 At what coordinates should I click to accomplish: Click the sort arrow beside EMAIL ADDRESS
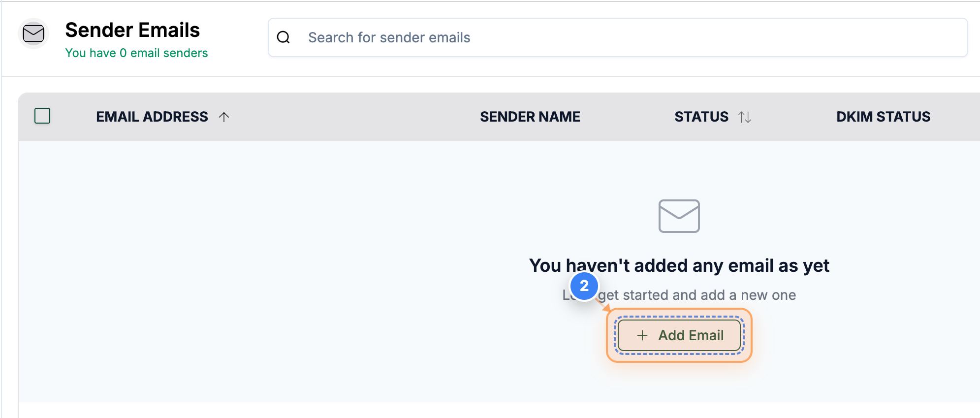pyautogui.click(x=224, y=117)
